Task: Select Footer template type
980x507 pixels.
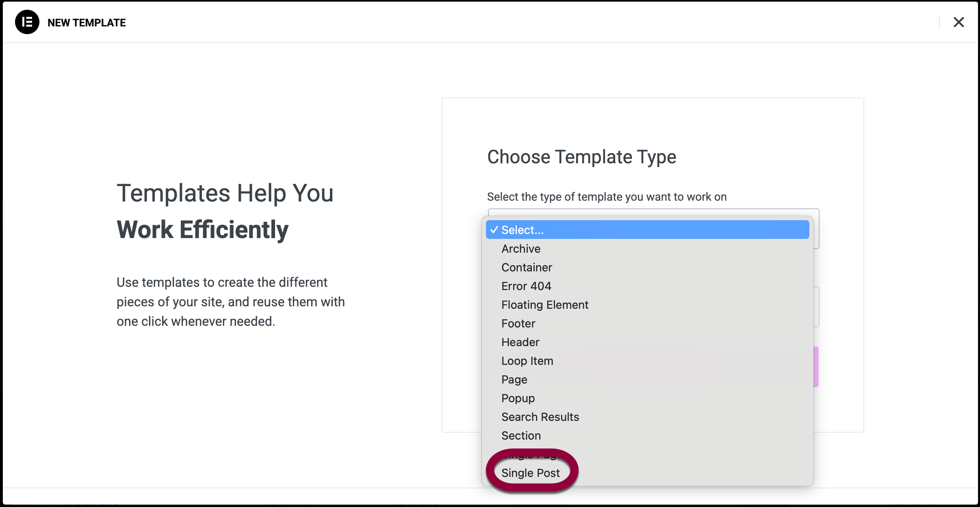Action: [518, 323]
